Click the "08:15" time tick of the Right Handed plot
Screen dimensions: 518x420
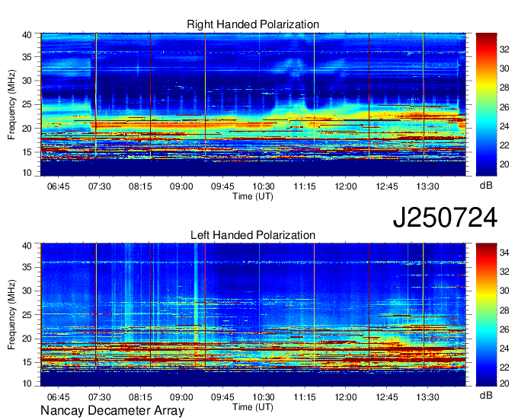click(140, 186)
